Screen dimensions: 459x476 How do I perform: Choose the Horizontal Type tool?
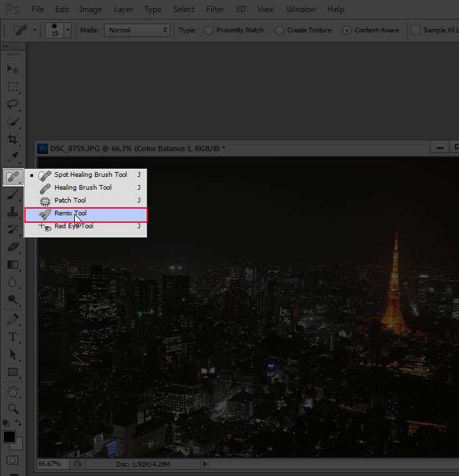[x=13, y=337]
